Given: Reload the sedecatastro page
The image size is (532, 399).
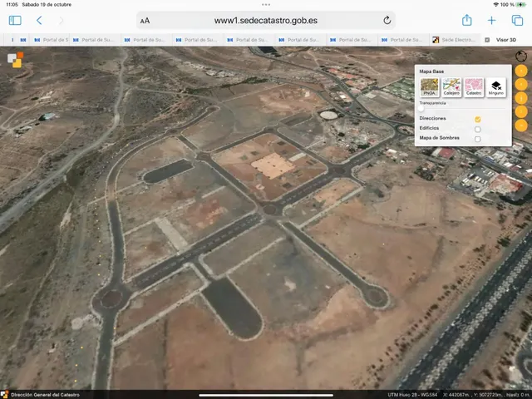Looking at the screenshot, I should (387, 20).
